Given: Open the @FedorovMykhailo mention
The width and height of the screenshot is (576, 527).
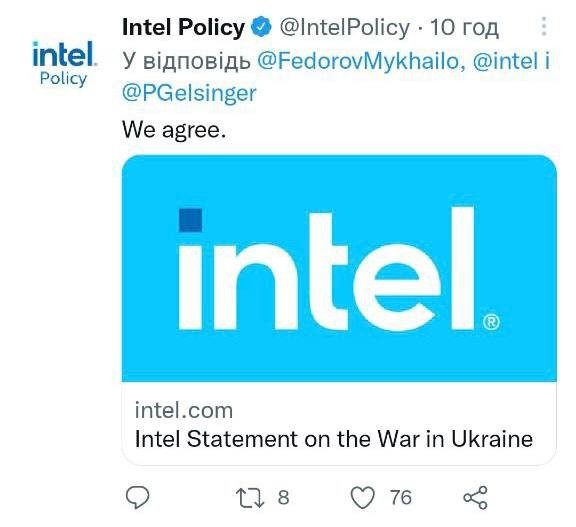Looking at the screenshot, I should pos(361,61).
